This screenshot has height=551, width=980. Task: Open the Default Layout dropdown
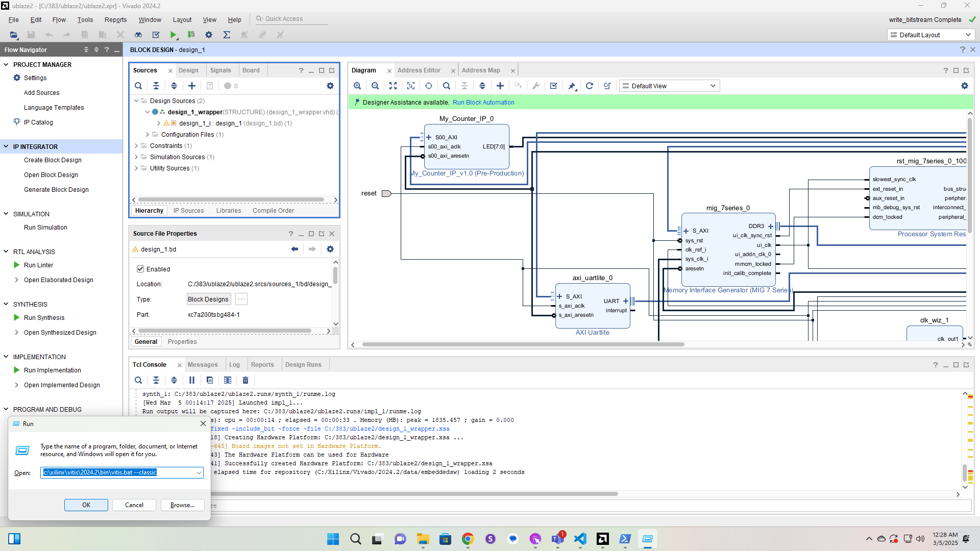point(930,35)
